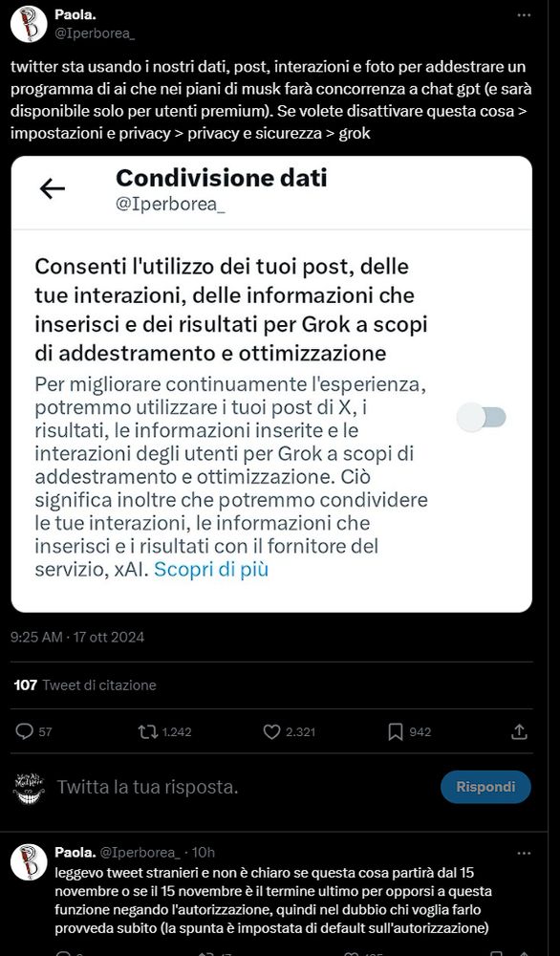Open Paola's avatar at top of post

tap(29, 25)
